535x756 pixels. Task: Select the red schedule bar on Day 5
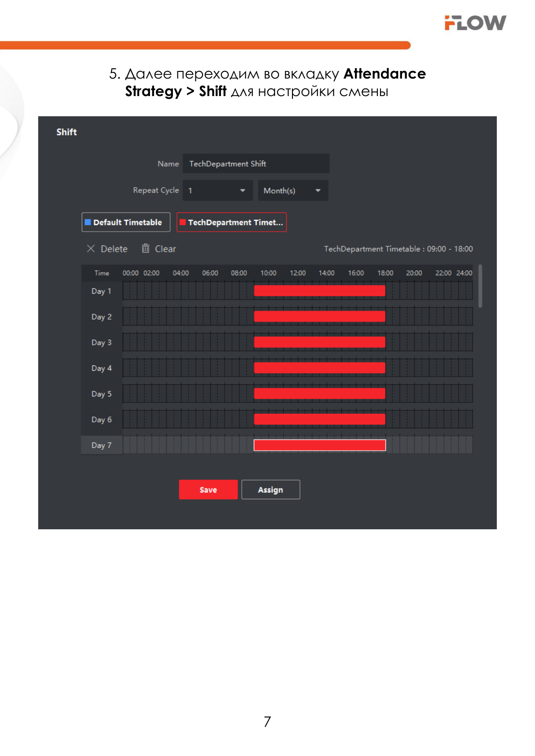[x=319, y=394]
